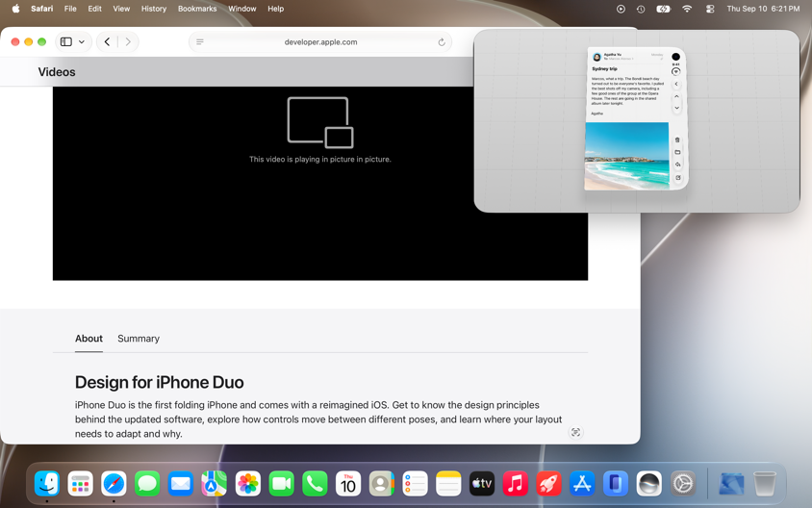Click "This video is playing in picture in picture."

pyautogui.click(x=320, y=159)
